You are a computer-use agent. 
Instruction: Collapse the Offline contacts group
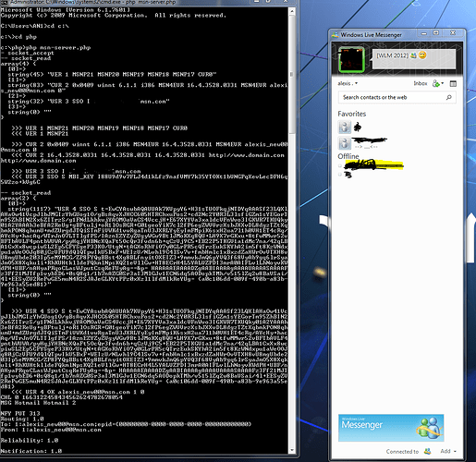coord(348,156)
